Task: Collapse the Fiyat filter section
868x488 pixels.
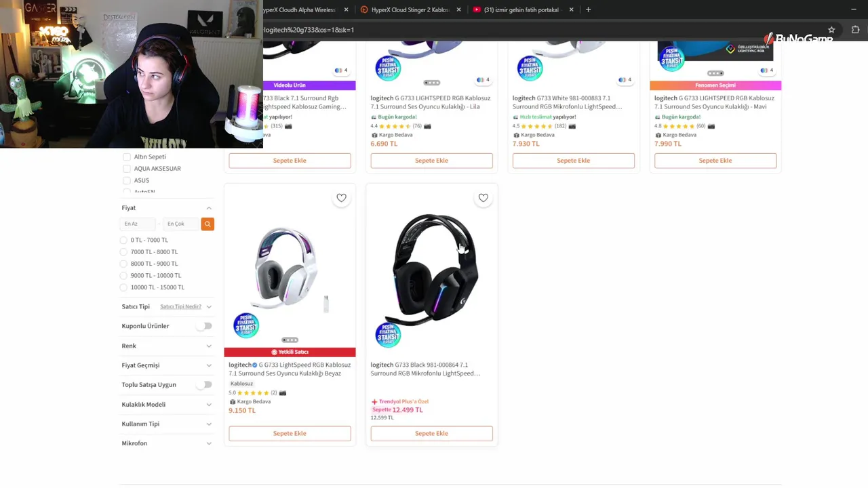Action: point(209,208)
